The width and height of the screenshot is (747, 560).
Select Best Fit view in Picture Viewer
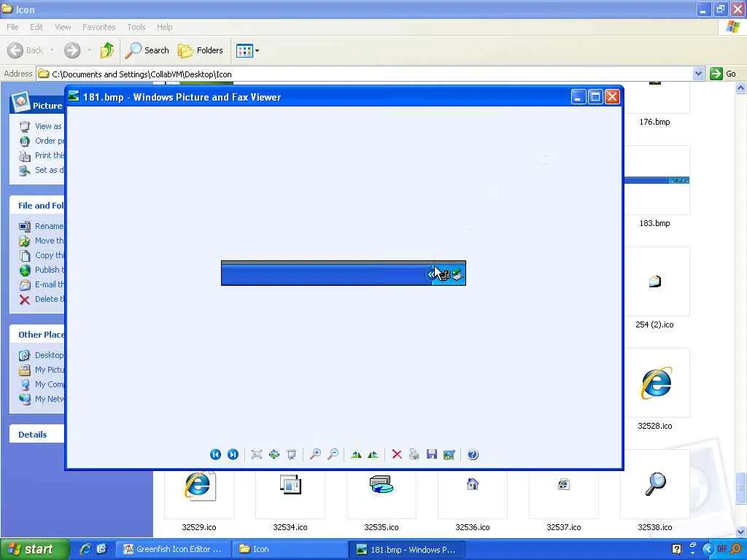coord(257,454)
